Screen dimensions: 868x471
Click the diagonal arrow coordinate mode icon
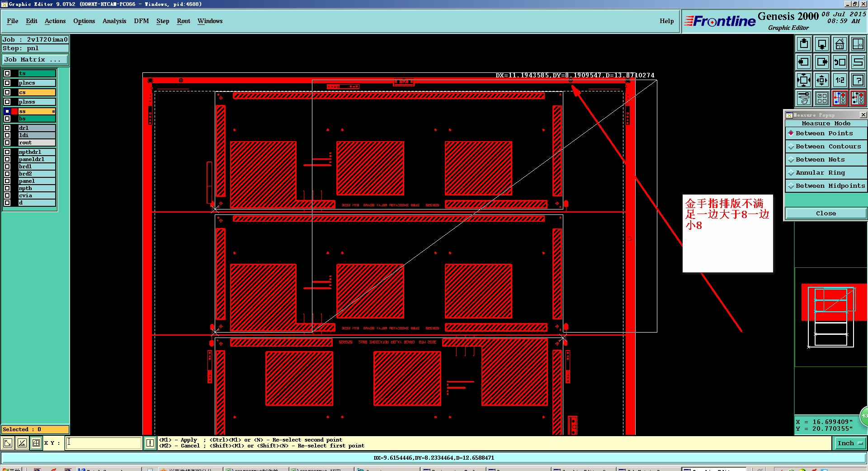tap(8, 443)
